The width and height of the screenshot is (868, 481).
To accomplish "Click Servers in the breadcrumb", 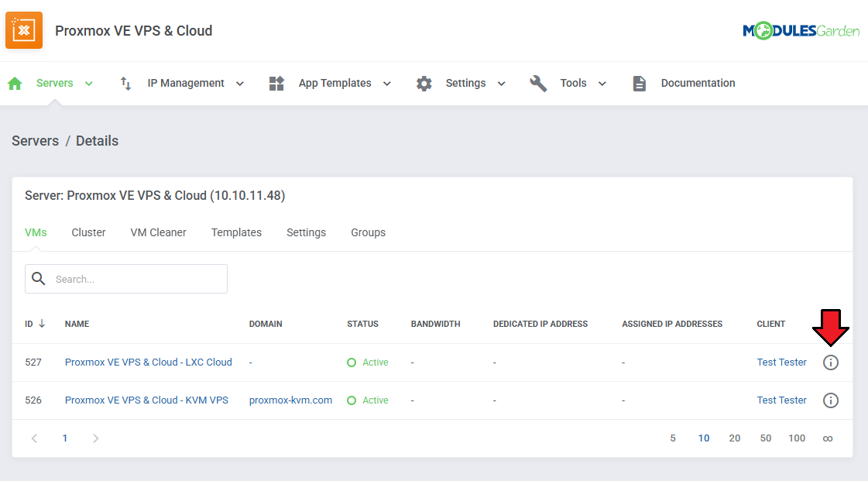I will [36, 141].
